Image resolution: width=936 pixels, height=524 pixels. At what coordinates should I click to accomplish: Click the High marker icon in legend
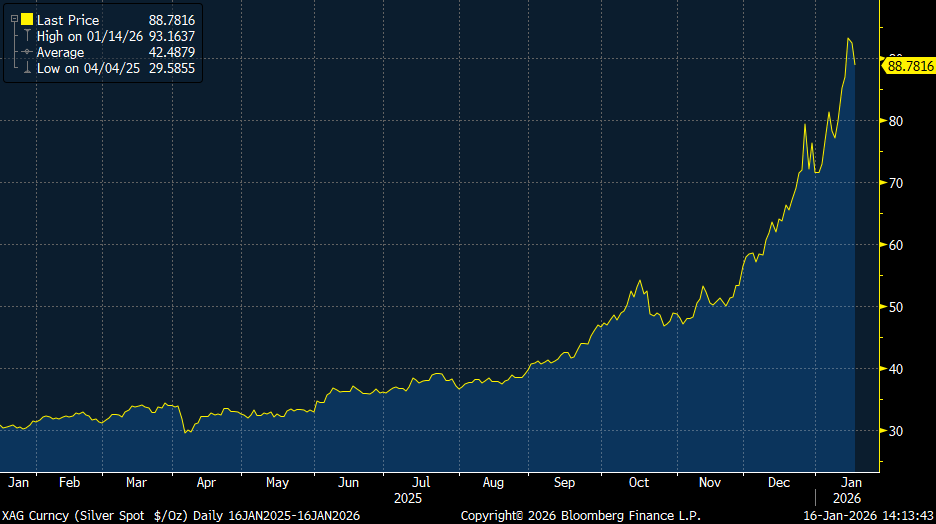(x=27, y=36)
